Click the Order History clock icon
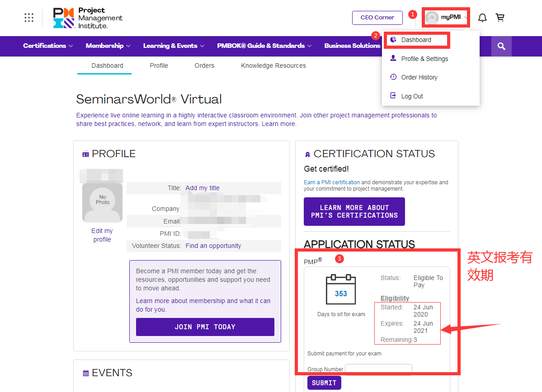The height and width of the screenshot is (392, 542). [393, 77]
